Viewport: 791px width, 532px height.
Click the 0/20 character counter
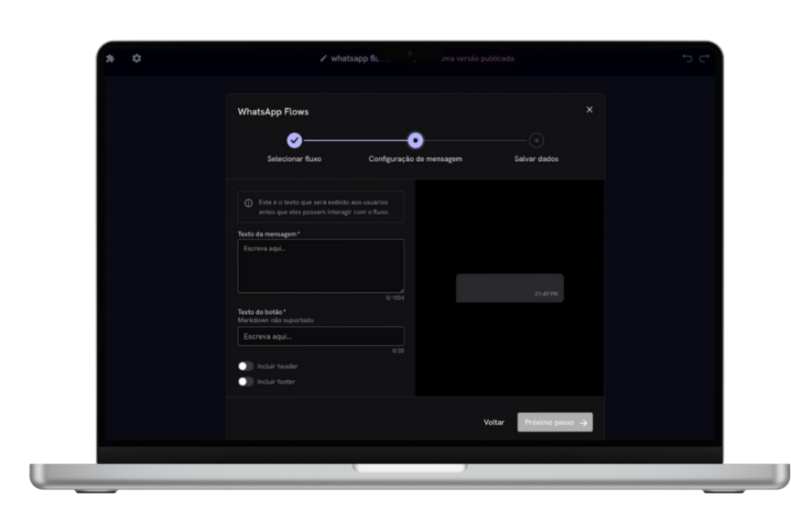pos(398,351)
